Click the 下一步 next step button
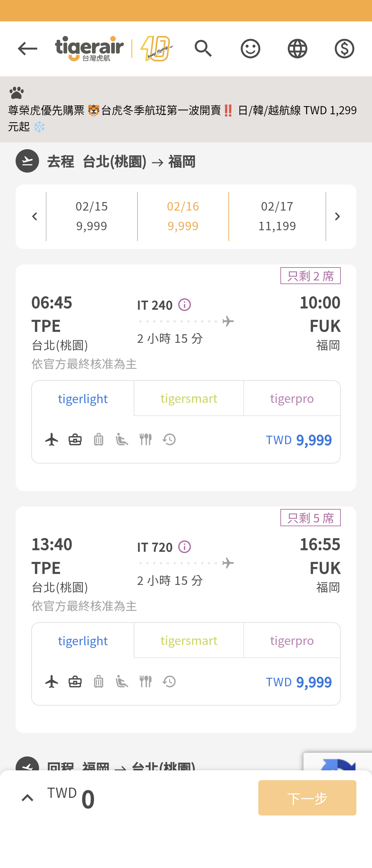 click(307, 798)
